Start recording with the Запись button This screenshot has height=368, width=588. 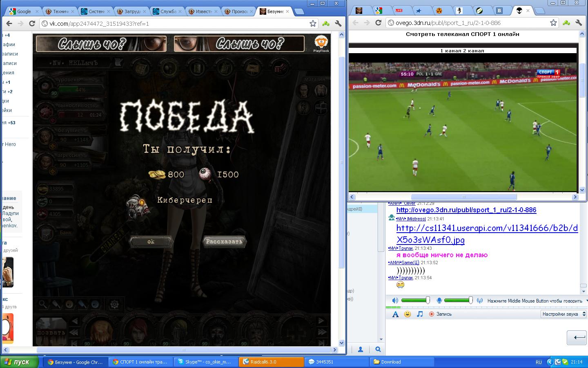coord(440,314)
